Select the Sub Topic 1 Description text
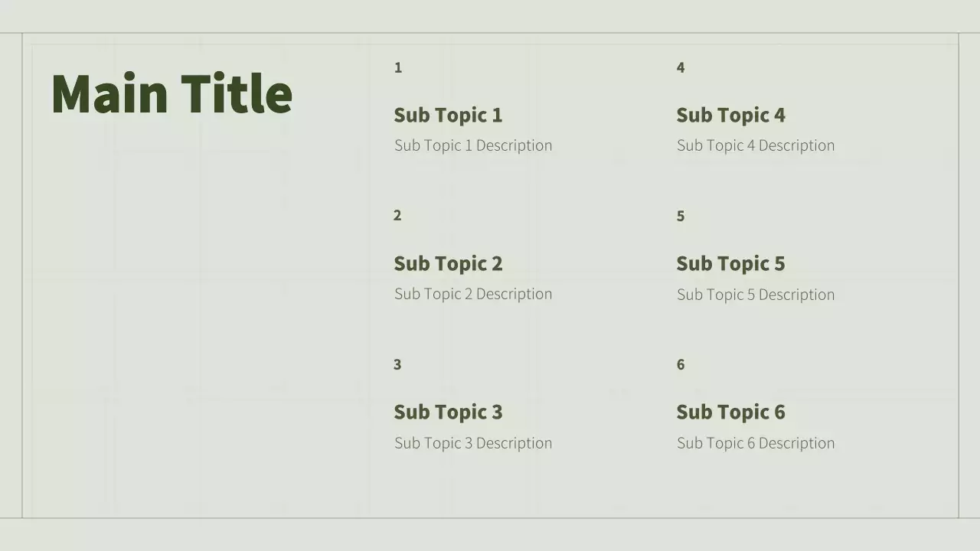Viewport: 980px width, 551px height. tap(473, 145)
